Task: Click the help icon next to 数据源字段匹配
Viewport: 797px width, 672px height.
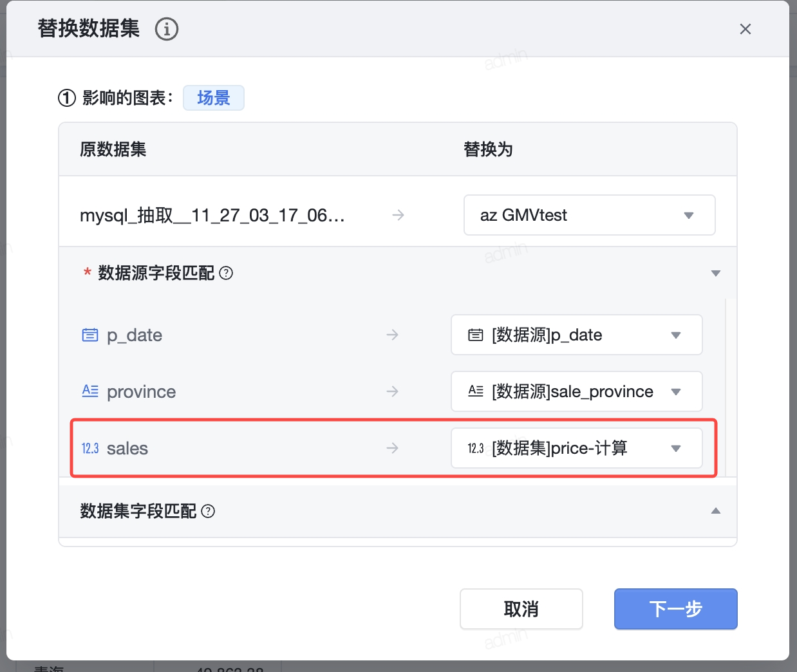Action: click(226, 273)
